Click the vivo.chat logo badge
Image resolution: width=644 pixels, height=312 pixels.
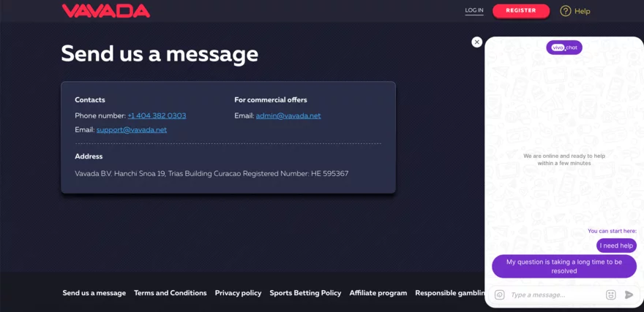click(x=563, y=47)
